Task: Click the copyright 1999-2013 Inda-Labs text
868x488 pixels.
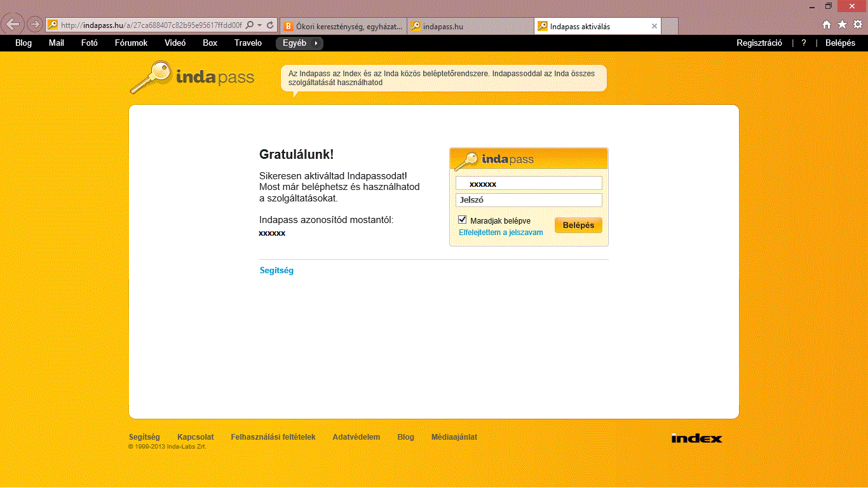Action: click(167, 447)
